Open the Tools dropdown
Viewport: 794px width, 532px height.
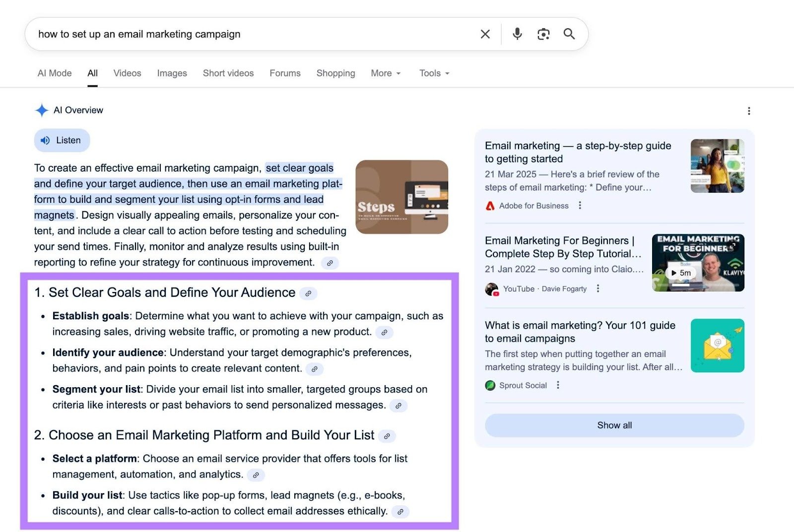433,73
